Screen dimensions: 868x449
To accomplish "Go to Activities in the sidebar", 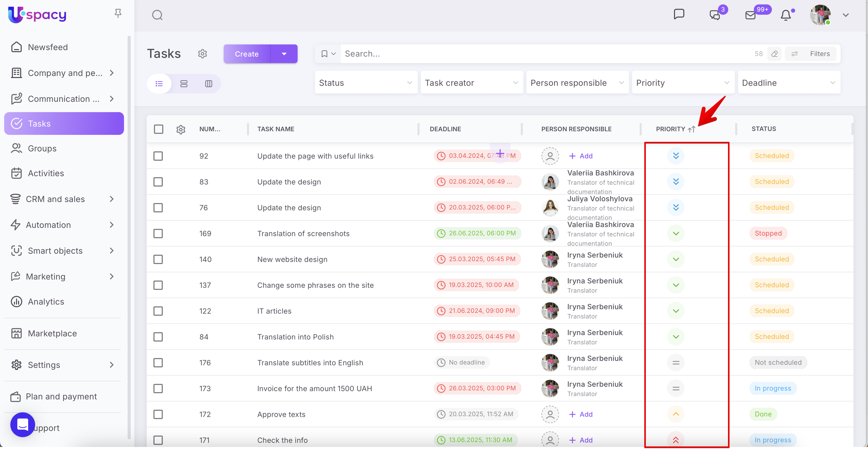I will point(46,173).
